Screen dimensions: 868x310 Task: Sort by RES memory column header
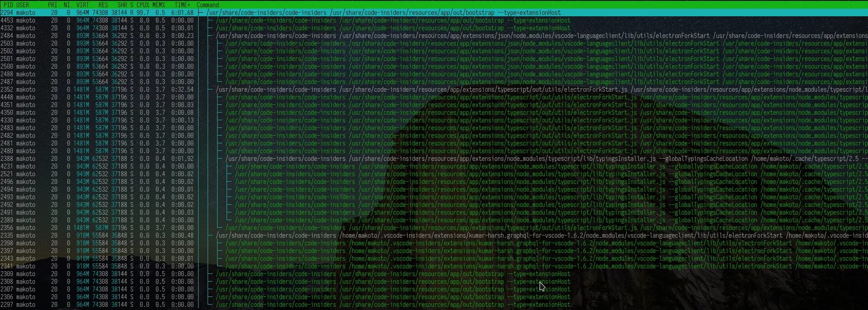pyautogui.click(x=103, y=5)
